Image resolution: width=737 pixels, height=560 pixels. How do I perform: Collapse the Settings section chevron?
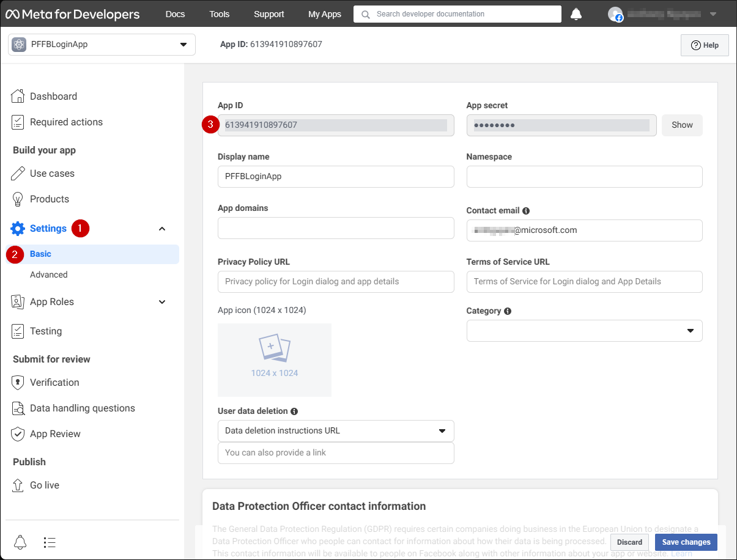pos(161,228)
